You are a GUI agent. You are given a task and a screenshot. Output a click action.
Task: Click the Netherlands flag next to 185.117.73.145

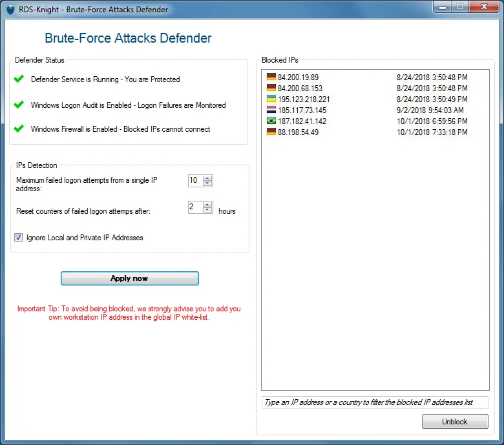[271, 110]
